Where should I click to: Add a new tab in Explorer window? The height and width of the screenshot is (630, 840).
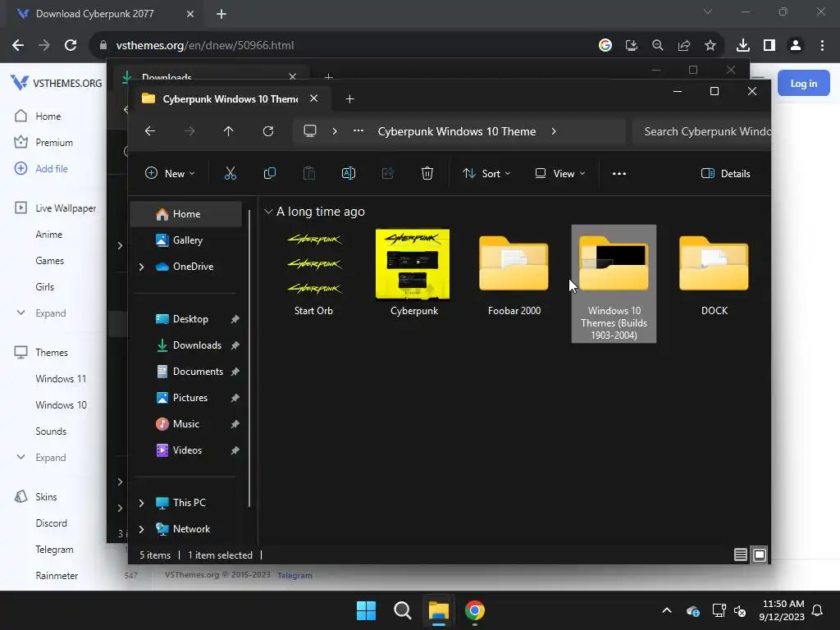(x=349, y=98)
